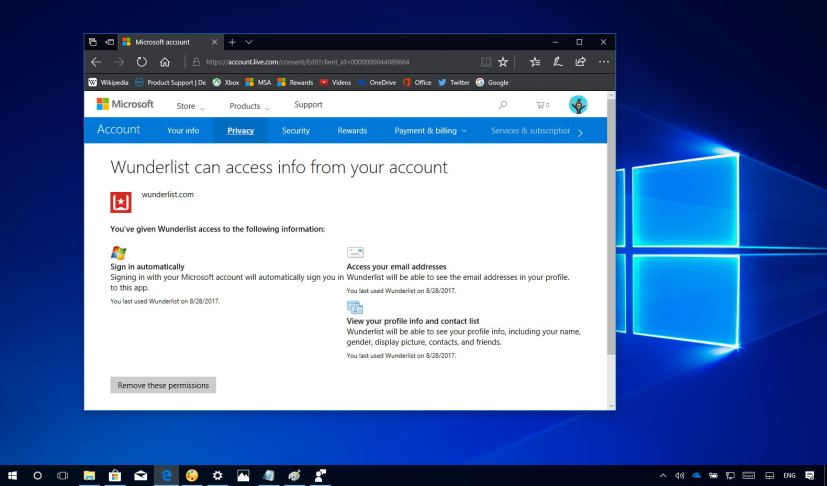Expand the Store dropdown menu
The height and width of the screenshot is (486, 827).
click(190, 106)
